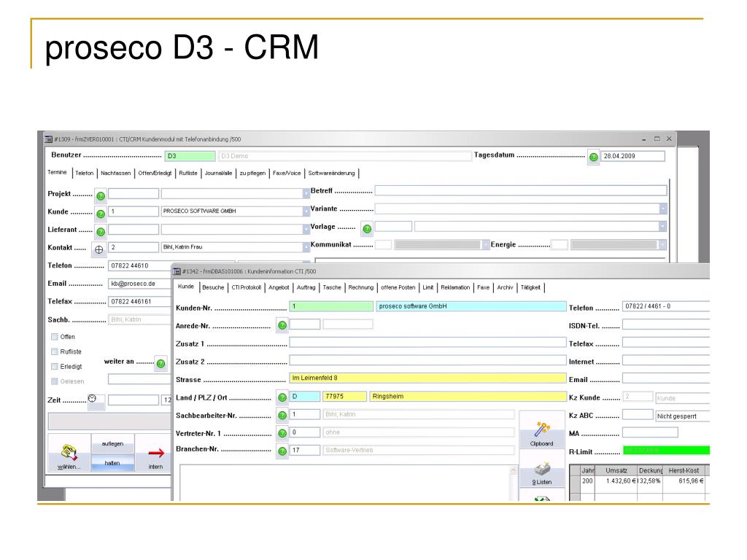The height and width of the screenshot is (560, 747).
Task: Tick the Offen checkbox
Action: [54, 337]
